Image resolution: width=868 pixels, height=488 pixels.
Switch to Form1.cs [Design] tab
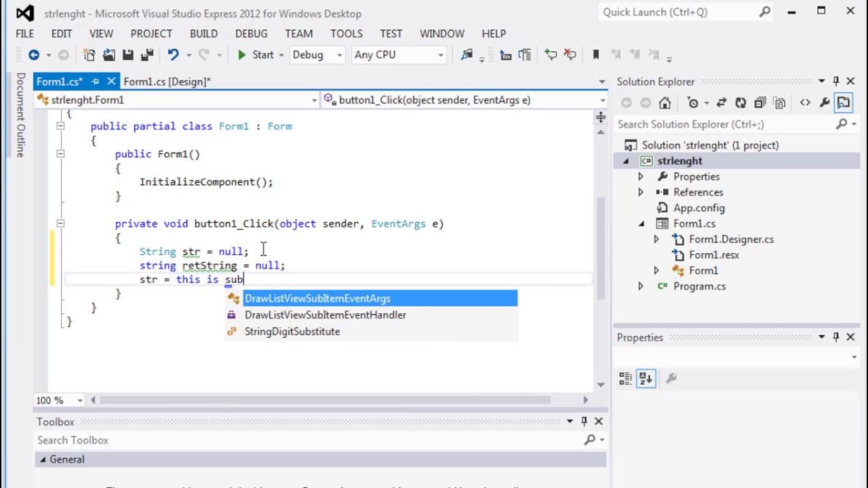pyautogui.click(x=167, y=81)
